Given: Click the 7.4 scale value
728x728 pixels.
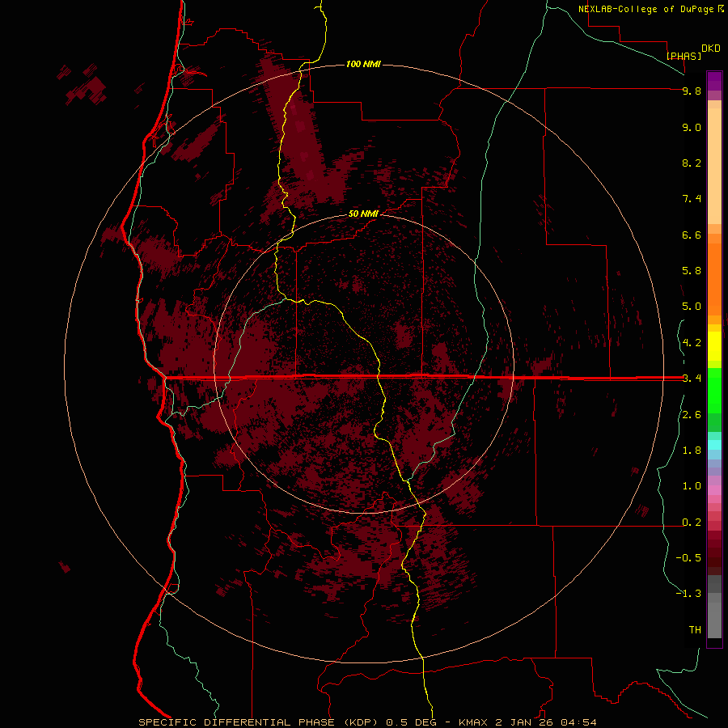Looking at the screenshot, I should [x=692, y=199].
